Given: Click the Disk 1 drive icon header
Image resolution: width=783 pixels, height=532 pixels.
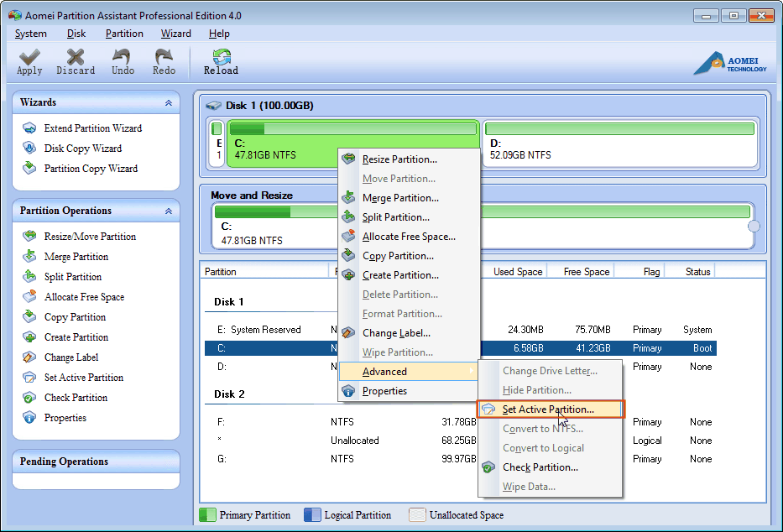Looking at the screenshot, I should [x=214, y=106].
